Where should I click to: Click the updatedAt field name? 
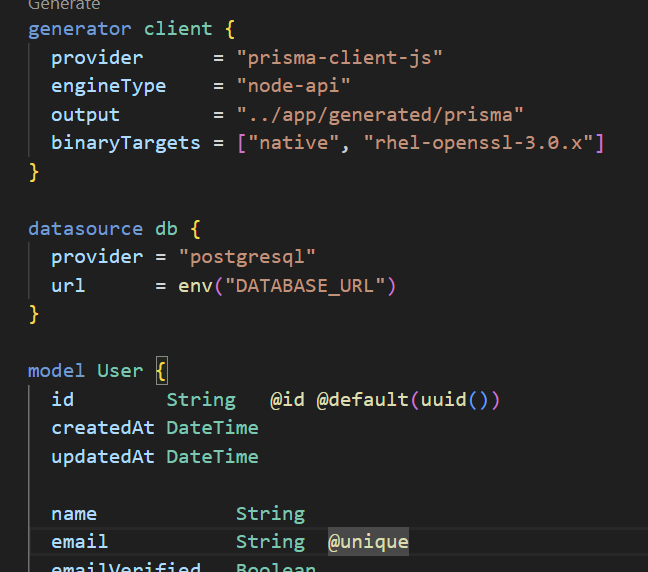click(x=103, y=457)
